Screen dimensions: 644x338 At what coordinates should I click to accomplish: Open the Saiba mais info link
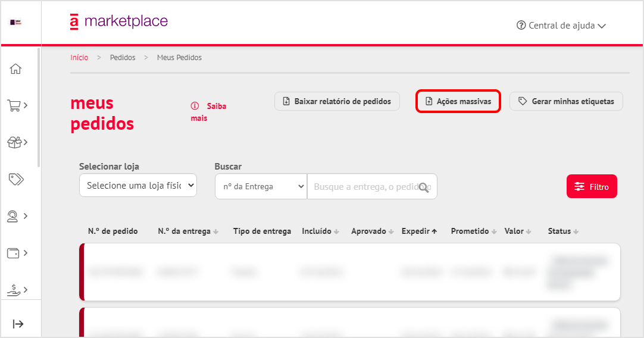208,112
